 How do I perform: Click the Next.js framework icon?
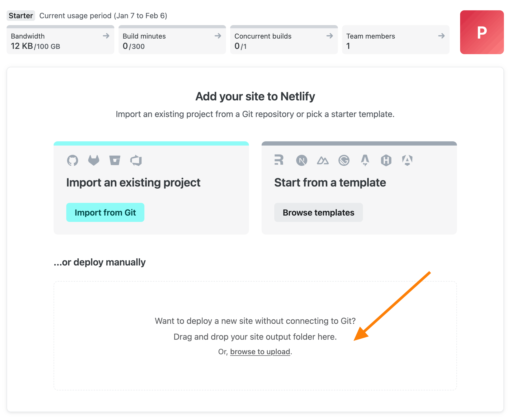coord(302,160)
